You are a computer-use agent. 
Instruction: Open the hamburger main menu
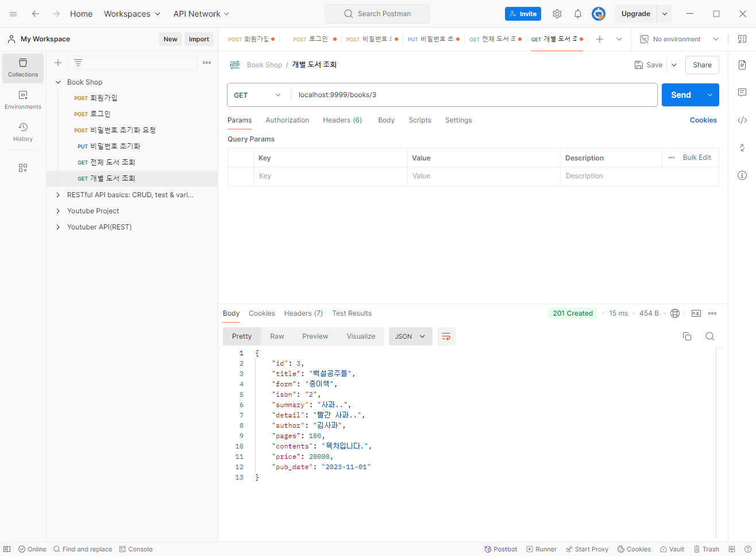[13, 14]
